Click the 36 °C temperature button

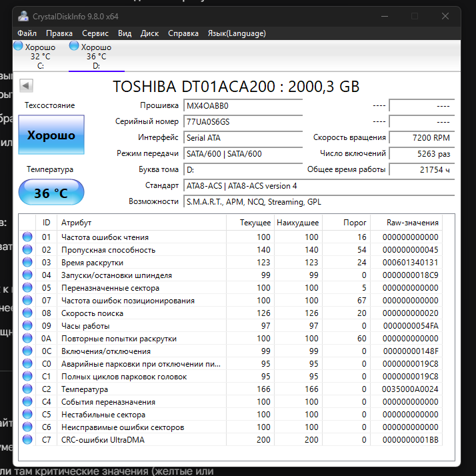pyautogui.click(x=51, y=193)
